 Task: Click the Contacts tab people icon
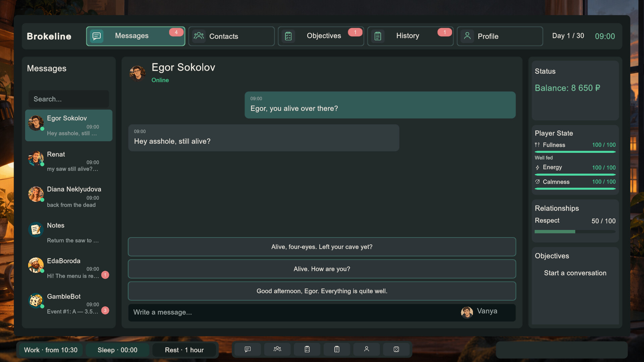(199, 36)
